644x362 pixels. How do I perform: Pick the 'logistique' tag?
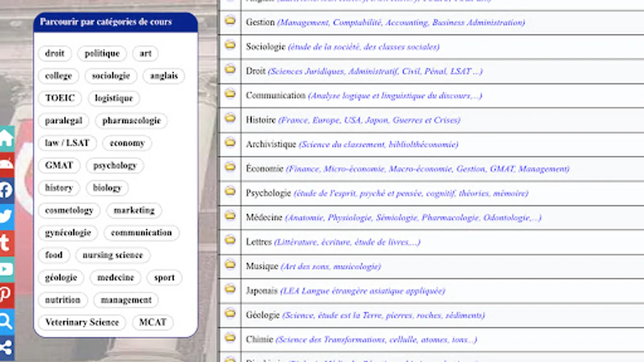114,98
